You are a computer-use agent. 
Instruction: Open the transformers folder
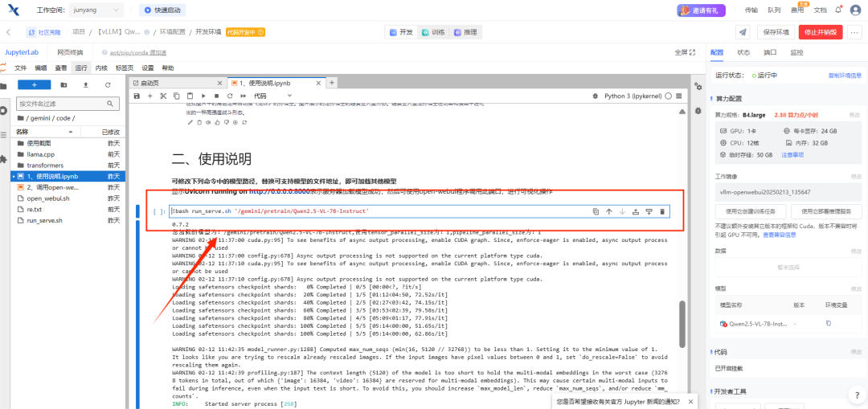pyautogui.click(x=68, y=165)
